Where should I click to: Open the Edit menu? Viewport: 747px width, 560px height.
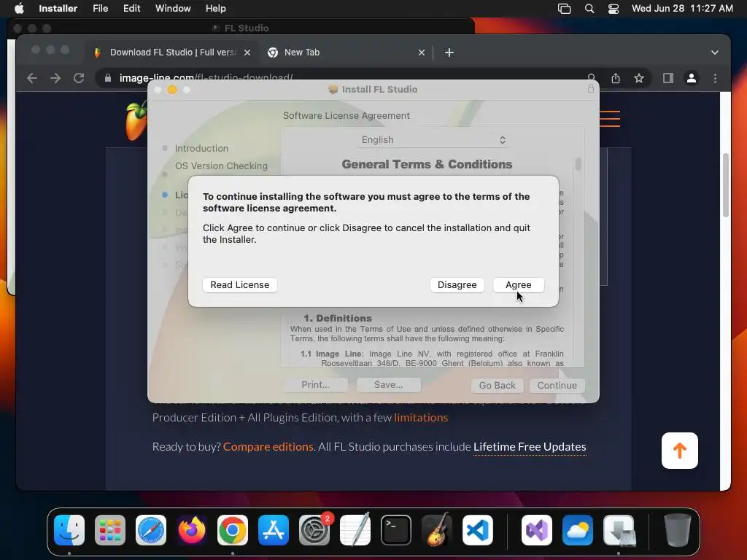[131, 8]
